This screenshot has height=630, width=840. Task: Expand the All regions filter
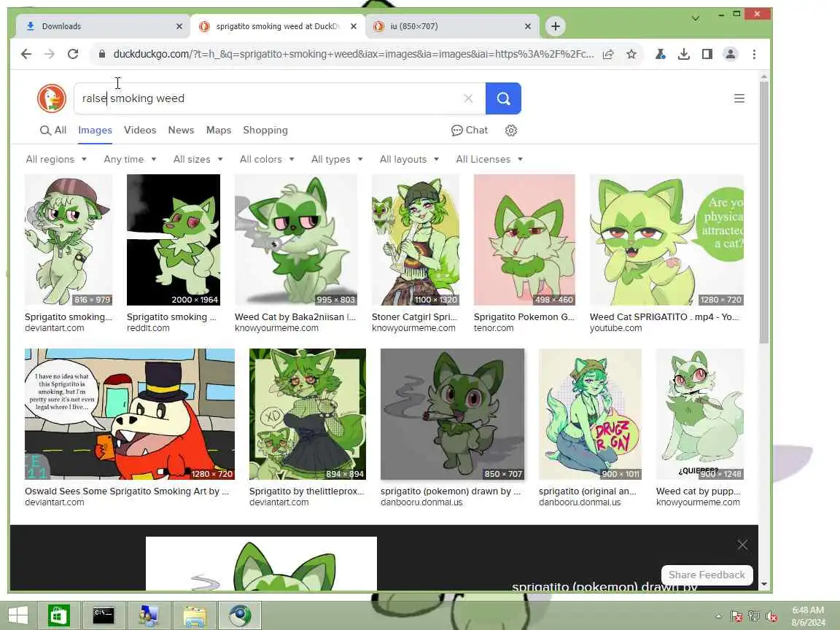[x=56, y=160]
